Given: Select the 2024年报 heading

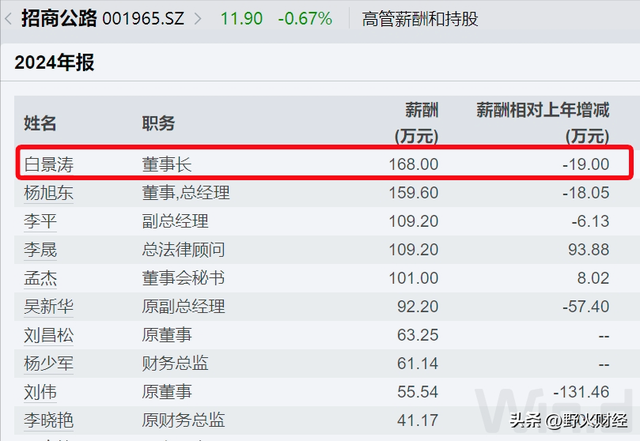Looking at the screenshot, I should [x=54, y=62].
